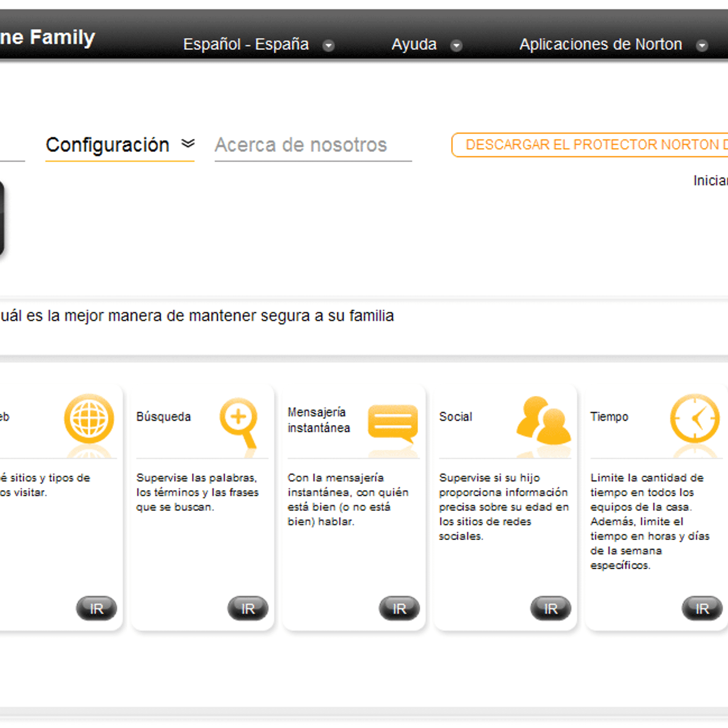Click the Tiempo clock icon

tap(695, 419)
